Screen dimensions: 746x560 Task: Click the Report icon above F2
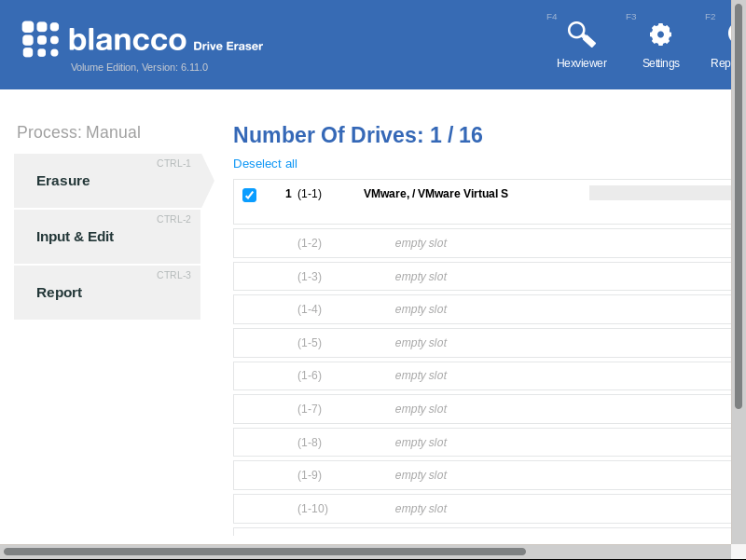(734, 34)
